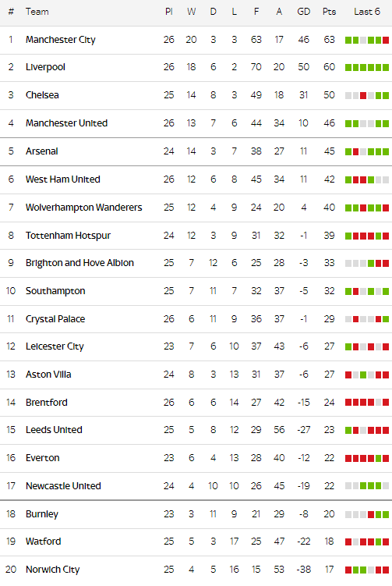Image resolution: width=392 pixels, height=586 pixels.
Task: Click Burnley's red form indicator square
Action: [371, 515]
